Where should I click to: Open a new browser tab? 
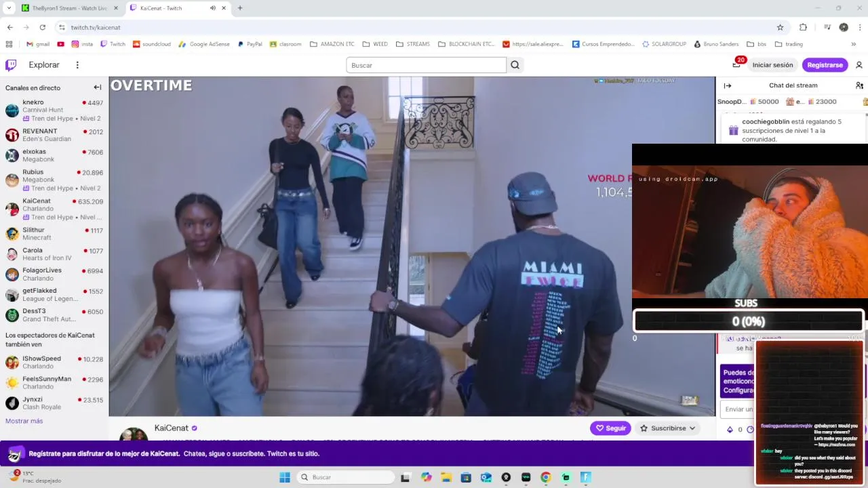pyautogui.click(x=239, y=8)
